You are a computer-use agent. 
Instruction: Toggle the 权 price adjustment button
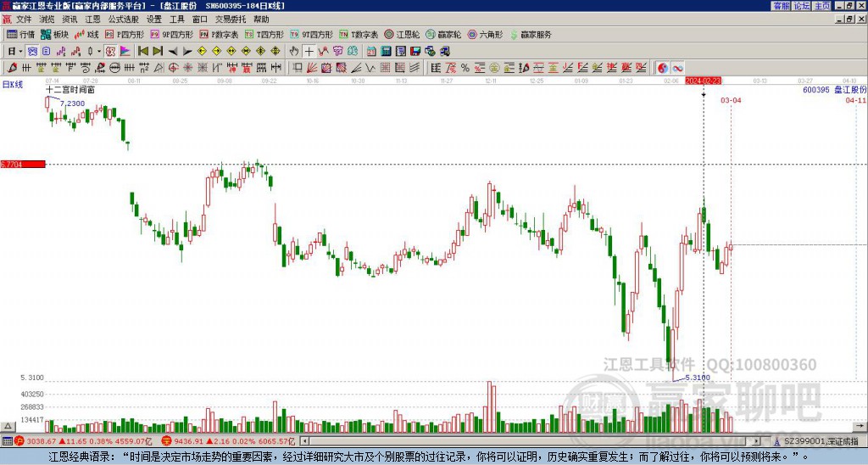tap(110, 51)
